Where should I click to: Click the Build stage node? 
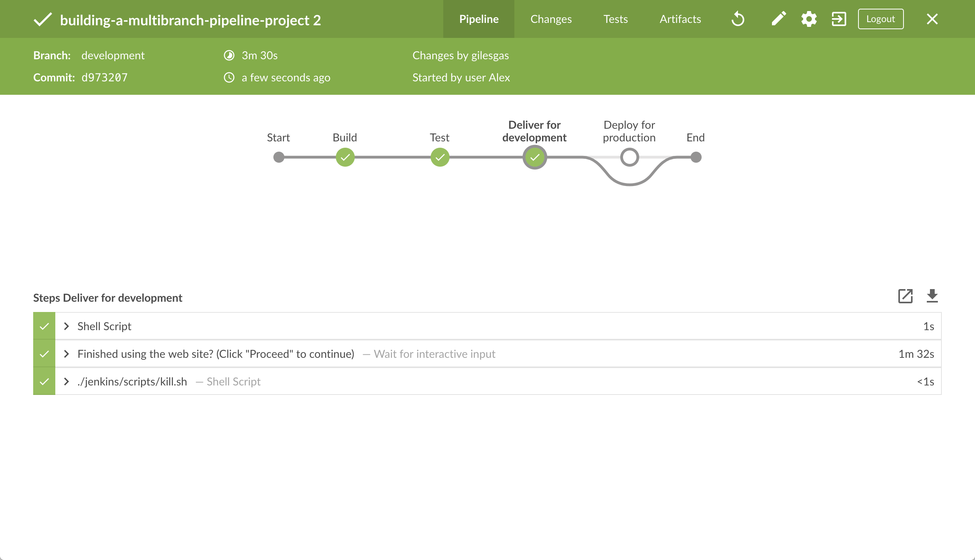click(346, 157)
